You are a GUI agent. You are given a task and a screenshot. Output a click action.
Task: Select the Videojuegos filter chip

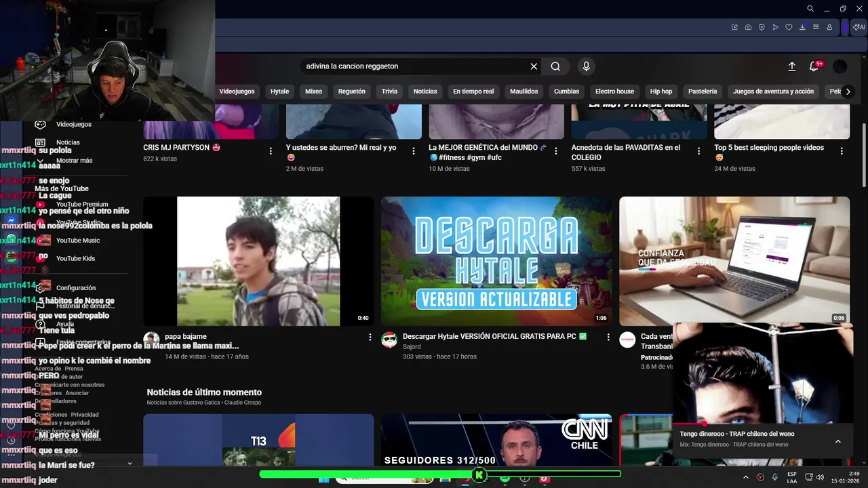pos(237,91)
